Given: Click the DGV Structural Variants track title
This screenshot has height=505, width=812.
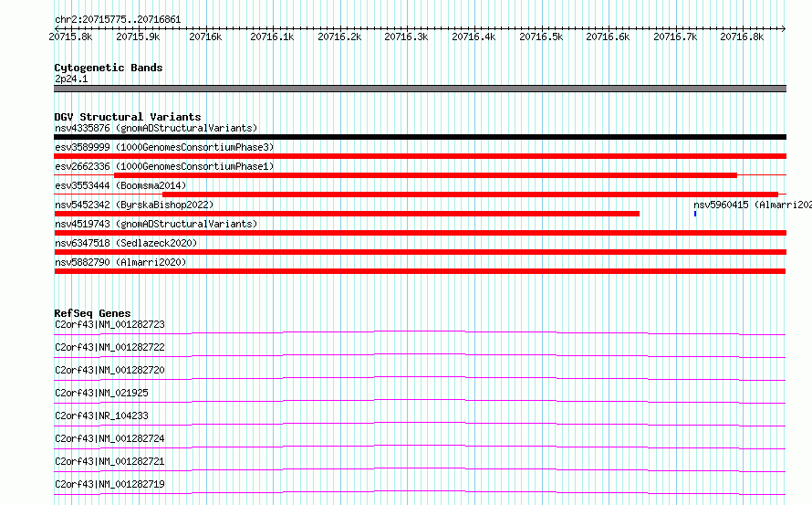Looking at the screenshot, I should 128,117.
